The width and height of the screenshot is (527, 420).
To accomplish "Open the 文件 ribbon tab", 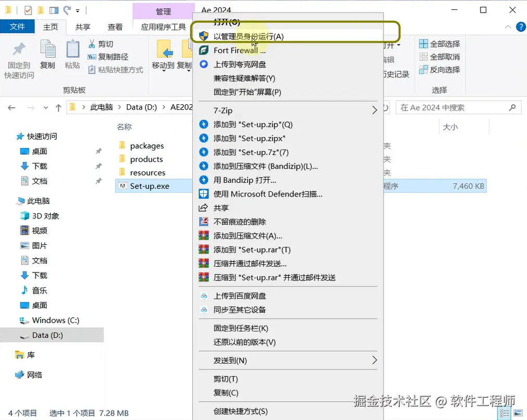I will pos(17,27).
